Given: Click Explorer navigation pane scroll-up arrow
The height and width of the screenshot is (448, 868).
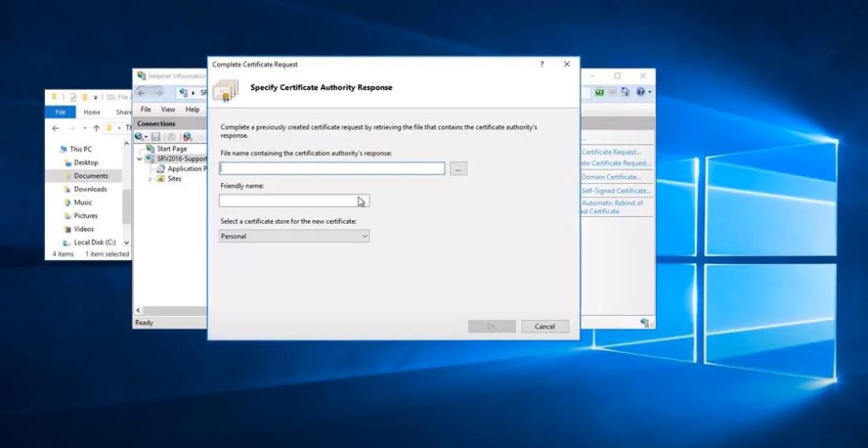Looking at the screenshot, I should [x=126, y=144].
